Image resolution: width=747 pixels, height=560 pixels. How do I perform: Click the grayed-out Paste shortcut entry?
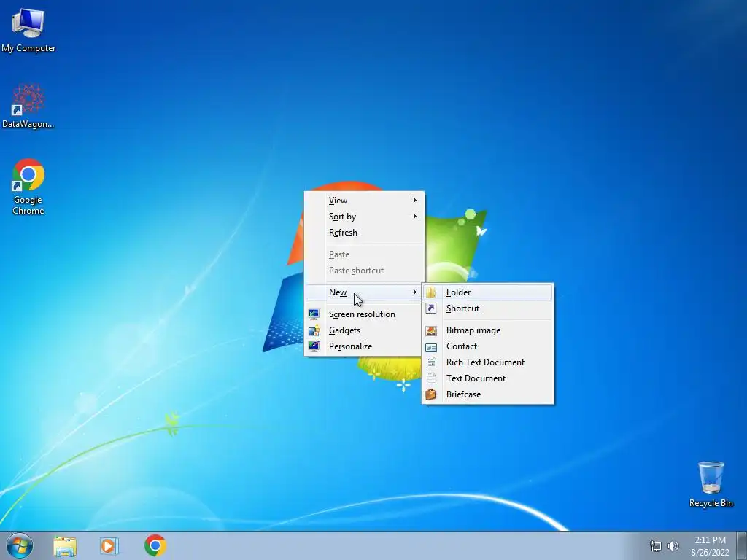pyautogui.click(x=365, y=271)
